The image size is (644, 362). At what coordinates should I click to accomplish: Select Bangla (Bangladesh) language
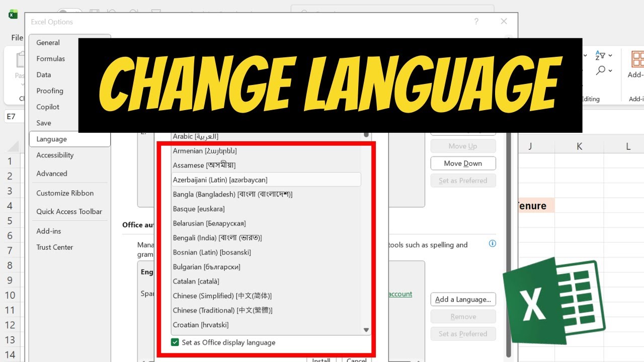coord(266,194)
